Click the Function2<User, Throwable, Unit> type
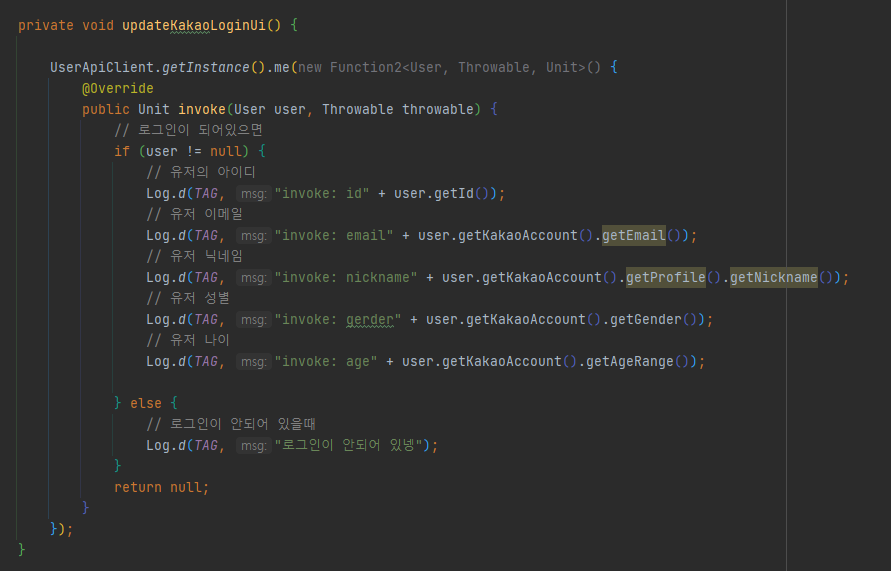891x571 pixels. (457, 68)
